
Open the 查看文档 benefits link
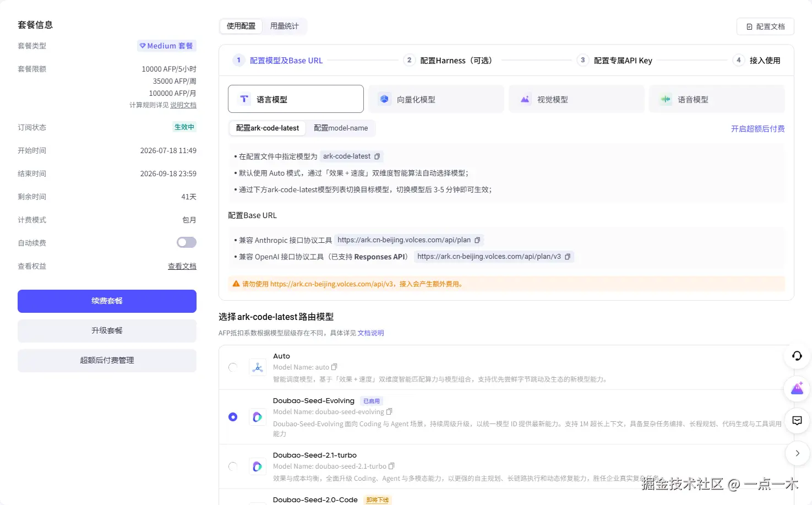pos(182,266)
